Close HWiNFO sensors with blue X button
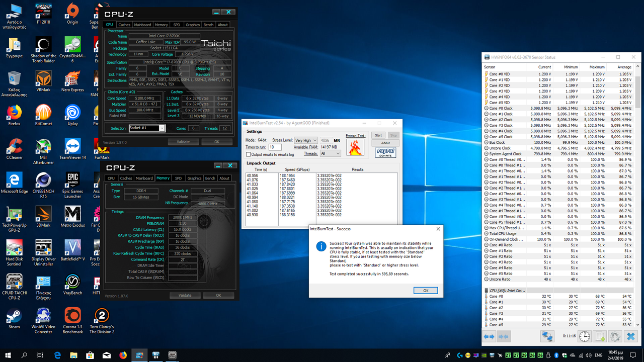The image size is (644, 362). coord(631,336)
